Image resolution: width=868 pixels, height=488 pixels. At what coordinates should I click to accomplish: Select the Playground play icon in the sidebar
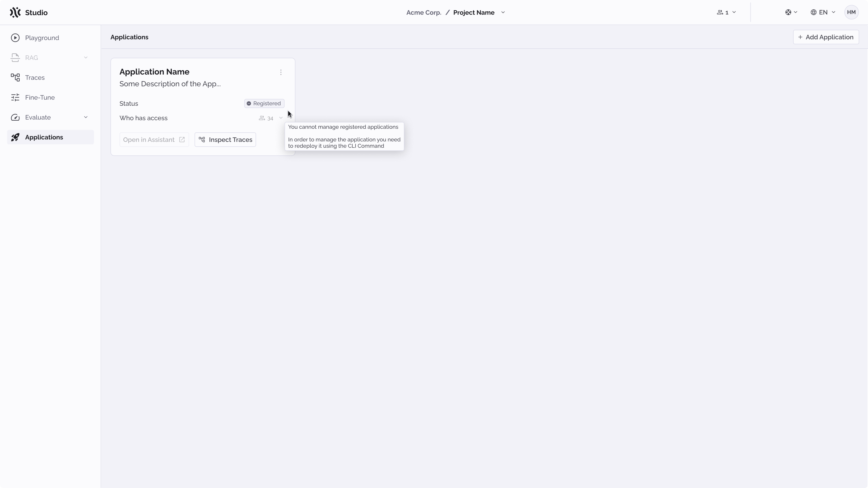16,38
